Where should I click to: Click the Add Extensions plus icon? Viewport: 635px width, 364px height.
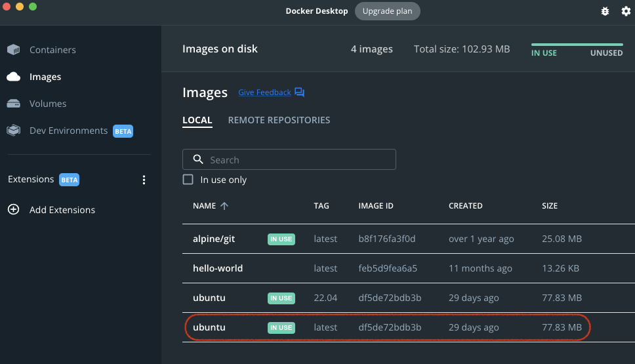(x=13, y=209)
